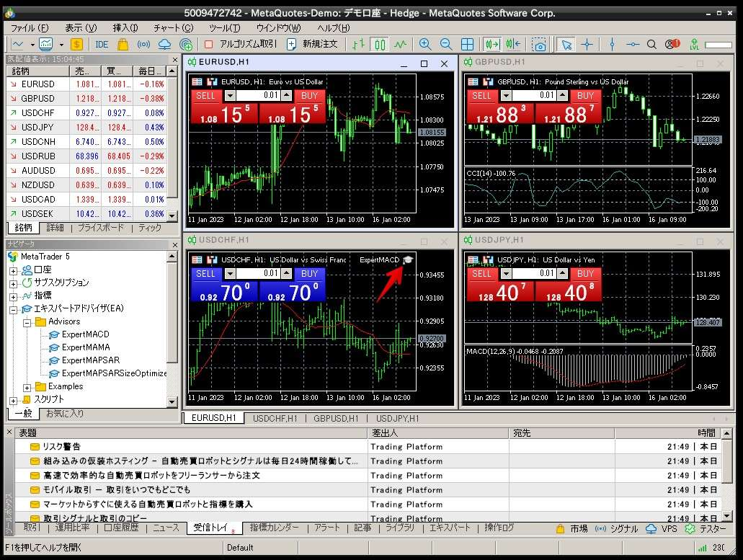Image resolution: width=743 pixels, height=560 pixels.
Task: Click the dollar sign icon in toolbar
Action: tap(76, 45)
